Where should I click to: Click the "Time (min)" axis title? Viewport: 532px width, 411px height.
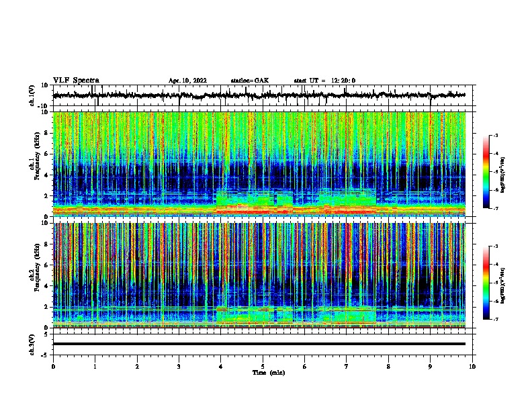pos(269,373)
